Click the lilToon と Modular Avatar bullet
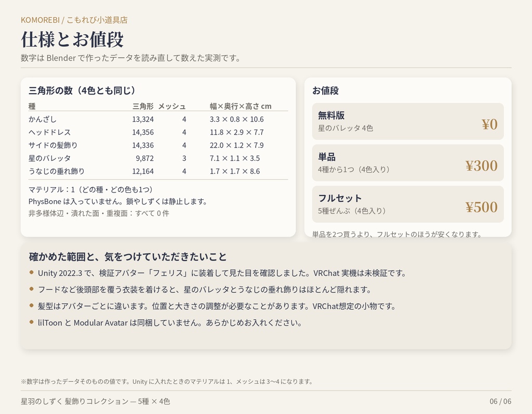Screen dimensions: 532x414 coord(170,322)
